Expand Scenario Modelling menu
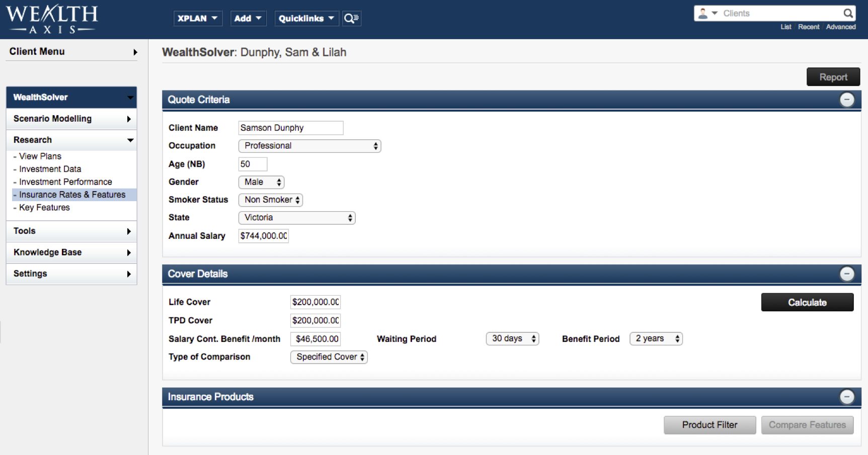 click(71, 119)
